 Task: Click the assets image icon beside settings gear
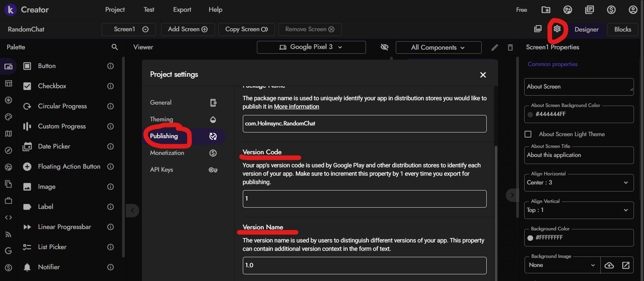(538, 29)
